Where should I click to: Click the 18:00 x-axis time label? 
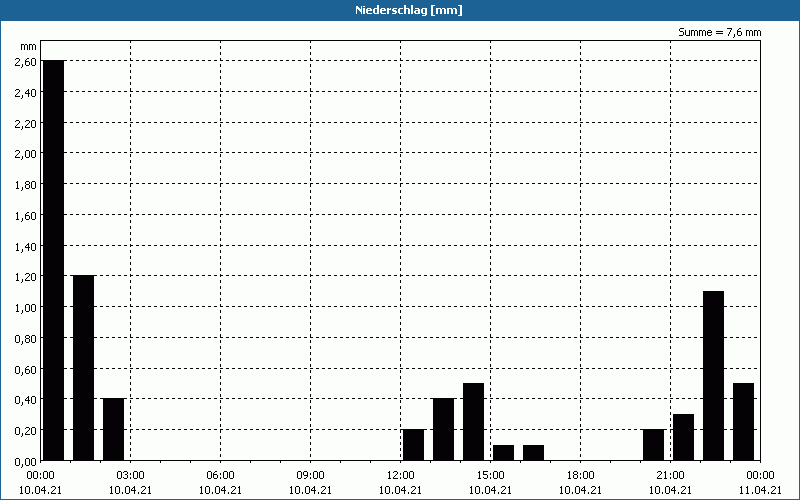(581, 476)
